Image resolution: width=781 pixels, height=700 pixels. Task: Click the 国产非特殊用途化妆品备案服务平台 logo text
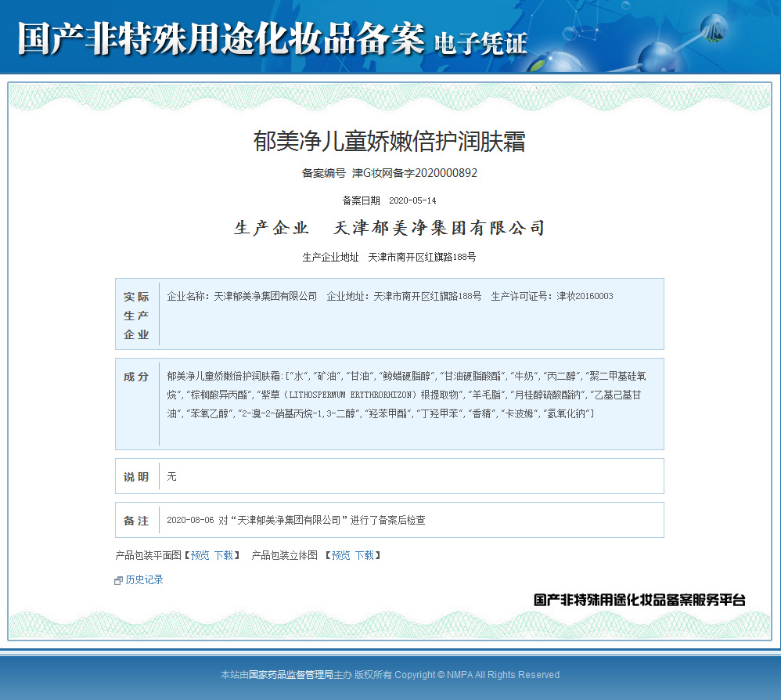coord(639,601)
